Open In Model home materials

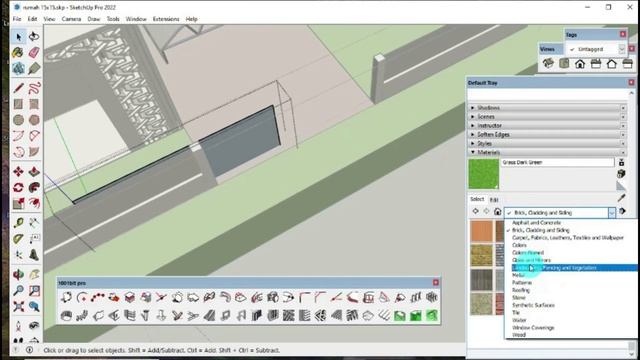498,211
